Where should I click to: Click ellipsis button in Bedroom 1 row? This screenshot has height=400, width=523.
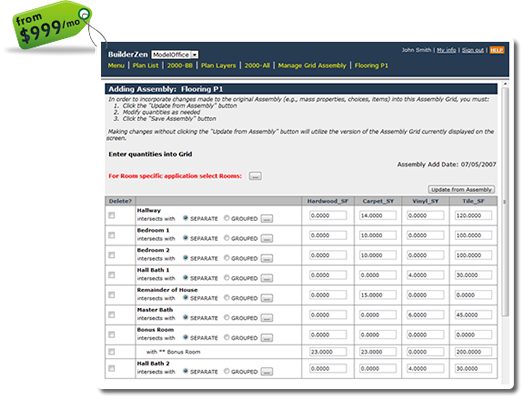pos(267,239)
